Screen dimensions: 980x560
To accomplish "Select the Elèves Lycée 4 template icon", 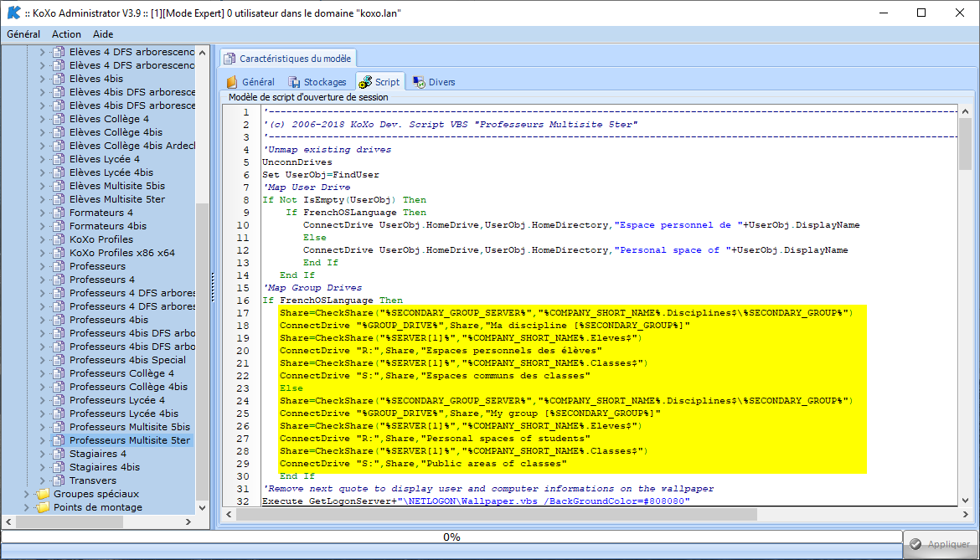I will coord(59,158).
